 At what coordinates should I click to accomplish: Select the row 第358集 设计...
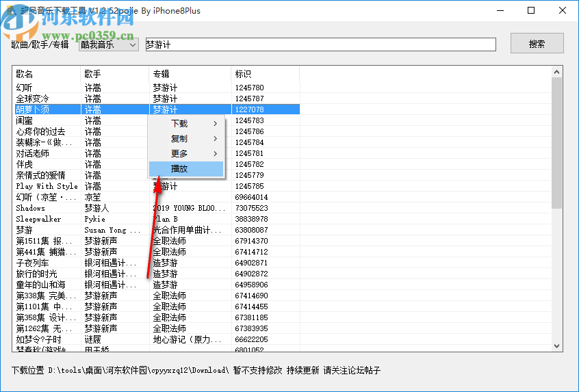pyautogui.click(x=157, y=318)
